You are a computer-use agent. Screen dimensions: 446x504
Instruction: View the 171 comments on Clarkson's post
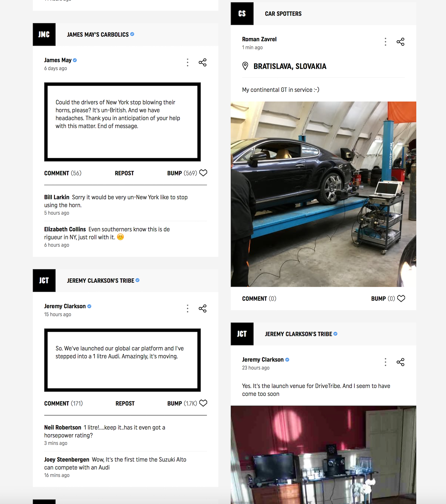point(63,403)
